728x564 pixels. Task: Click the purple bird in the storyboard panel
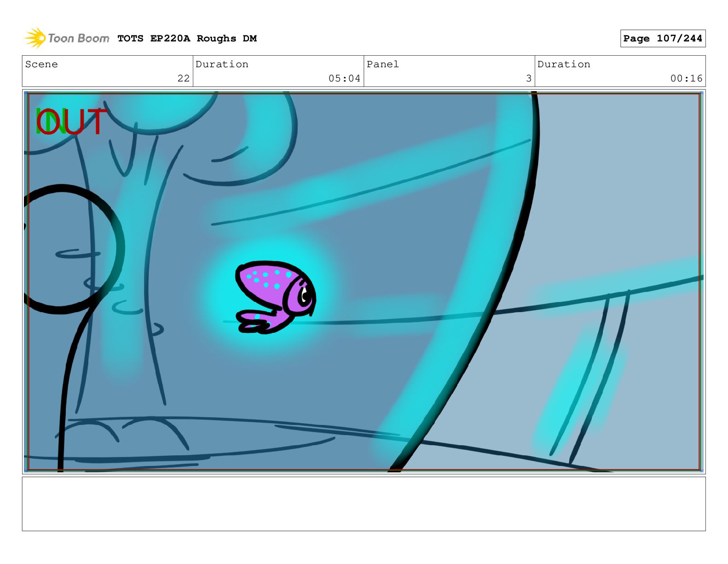(276, 297)
